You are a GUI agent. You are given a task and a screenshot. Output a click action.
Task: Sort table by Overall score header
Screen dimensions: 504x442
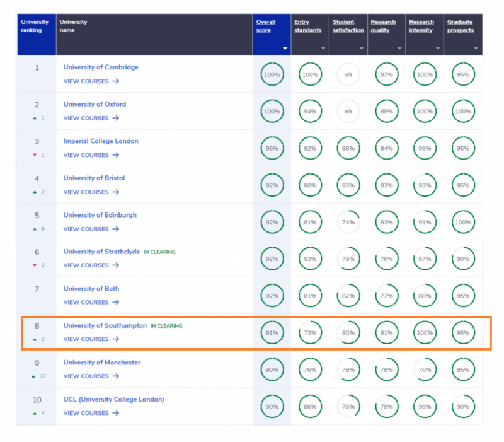(x=265, y=26)
